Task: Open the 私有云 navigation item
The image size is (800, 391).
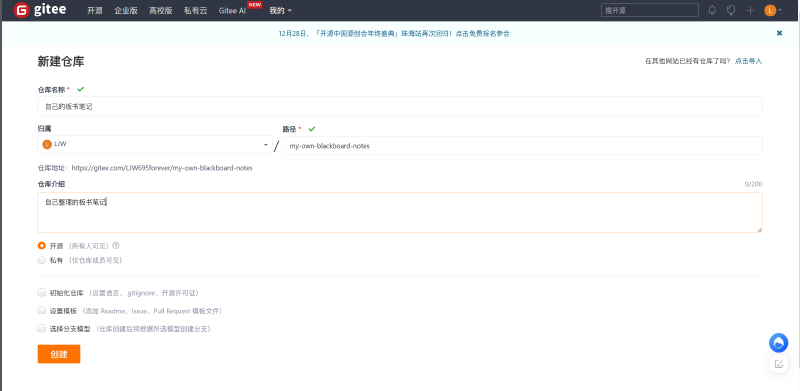Action: pos(195,10)
